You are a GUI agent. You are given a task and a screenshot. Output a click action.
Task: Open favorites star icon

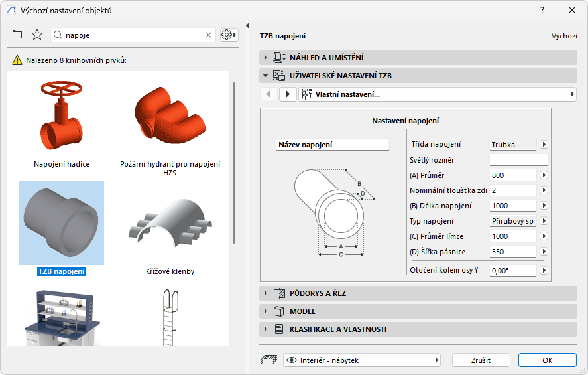(37, 35)
